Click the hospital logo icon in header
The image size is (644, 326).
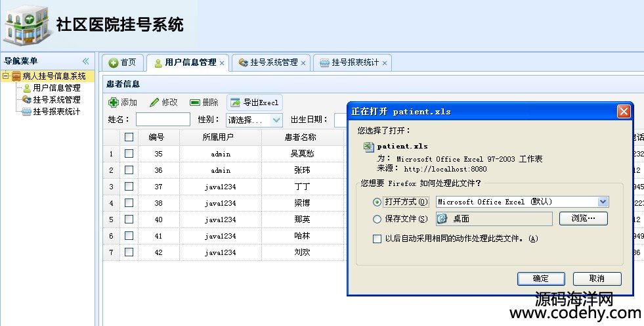[x=27, y=25]
